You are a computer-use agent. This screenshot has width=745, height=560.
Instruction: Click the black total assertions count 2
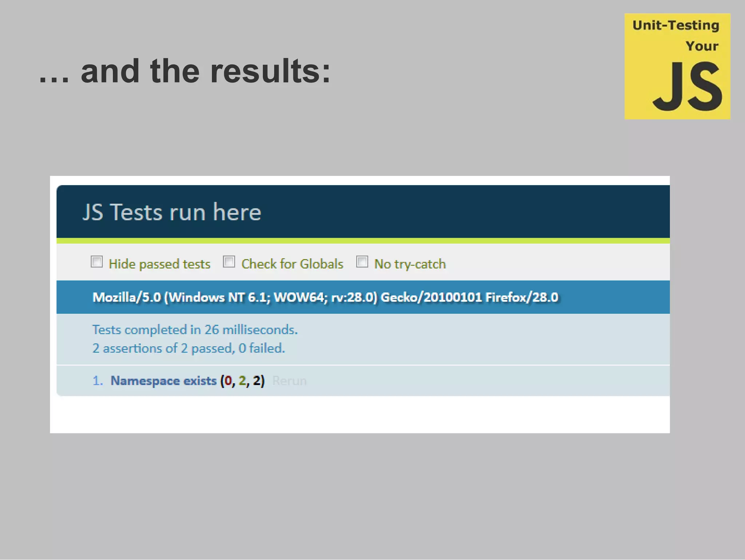click(x=256, y=381)
